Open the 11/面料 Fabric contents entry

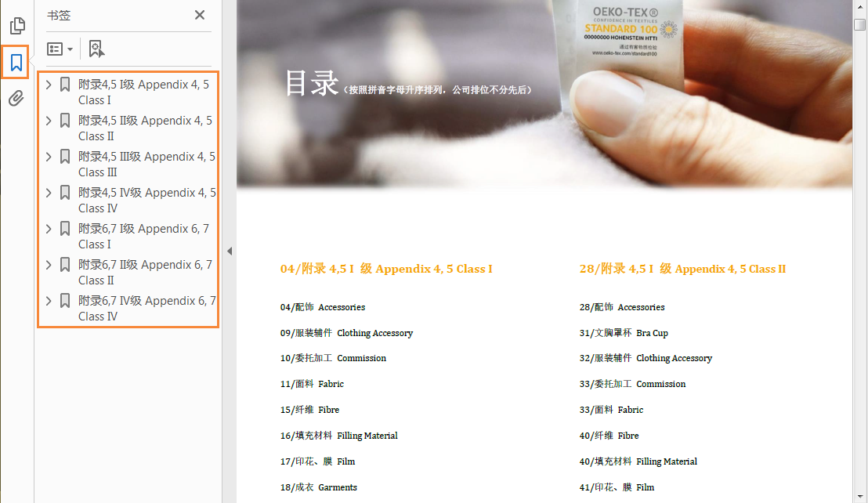[312, 384]
